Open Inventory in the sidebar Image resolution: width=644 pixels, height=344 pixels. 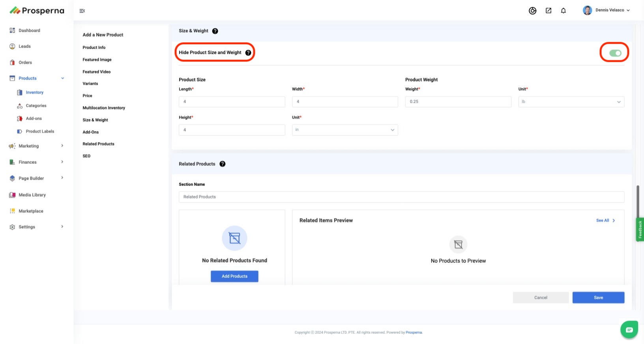(x=34, y=93)
